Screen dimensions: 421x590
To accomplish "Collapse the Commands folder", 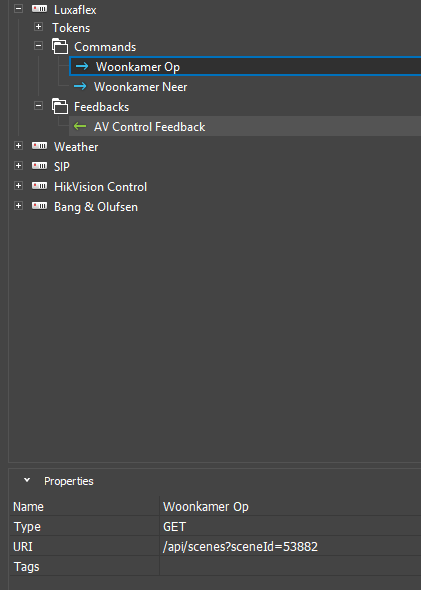I will [x=38, y=46].
